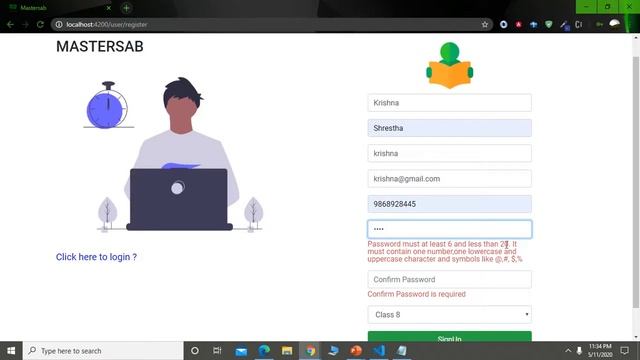The width and height of the screenshot is (640, 360).
Task: Switch to Chrome on the taskbar
Action: click(310, 351)
